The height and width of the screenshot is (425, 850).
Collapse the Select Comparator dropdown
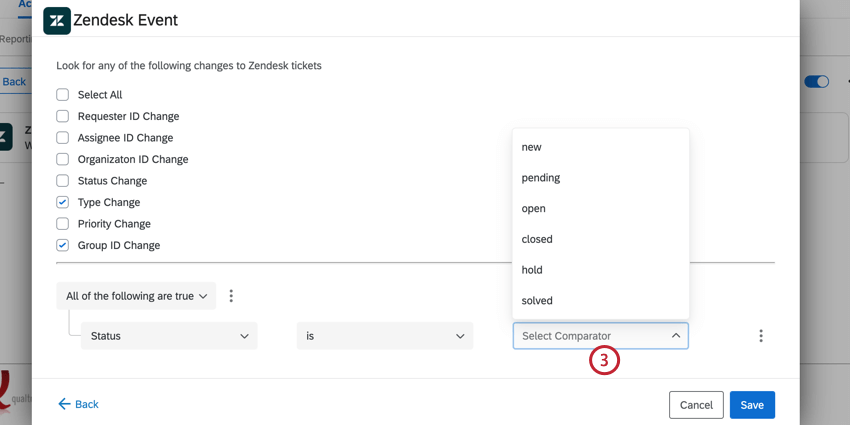pyautogui.click(x=676, y=336)
